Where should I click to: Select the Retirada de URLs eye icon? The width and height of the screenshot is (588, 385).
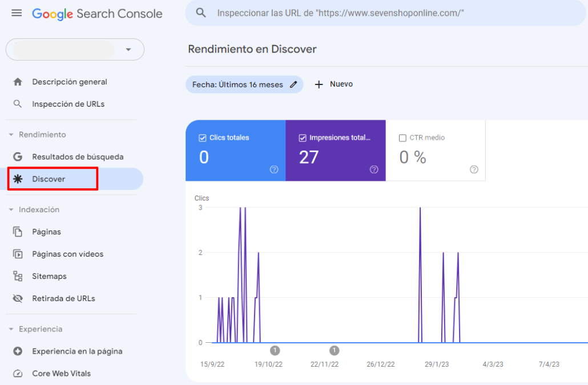point(18,298)
